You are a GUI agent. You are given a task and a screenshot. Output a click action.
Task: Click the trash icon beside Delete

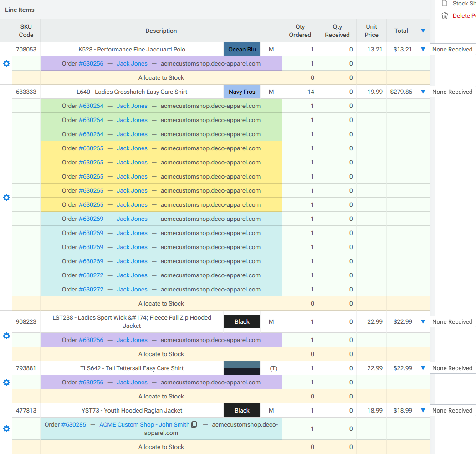[x=445, y=16]
